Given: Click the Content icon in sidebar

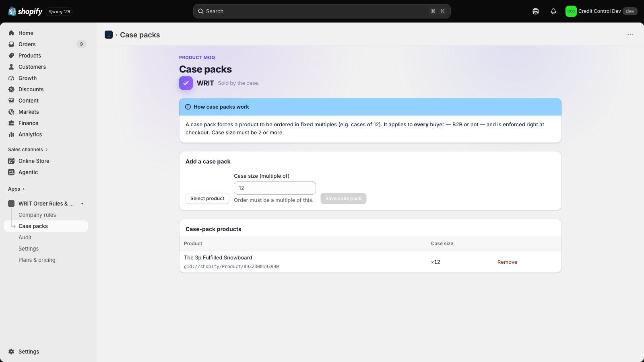Looking at the screenshot, I should pos(11,101).
